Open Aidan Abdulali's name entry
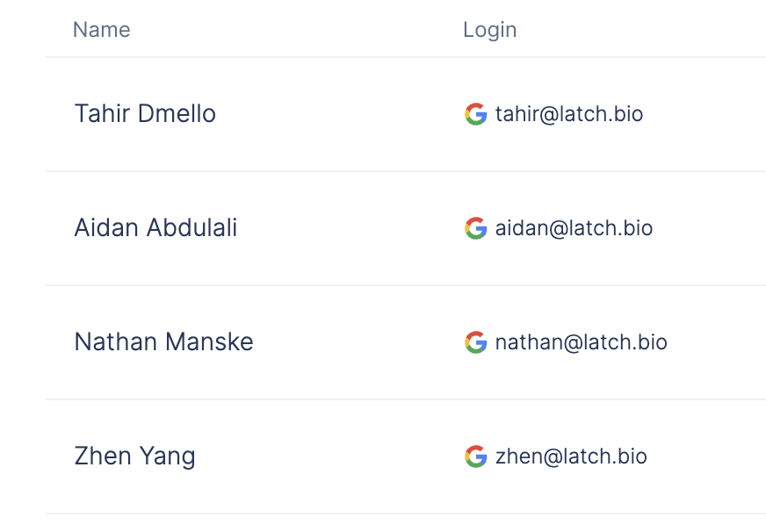This screenshot has width=766, height=532. [x=155, y=228]
